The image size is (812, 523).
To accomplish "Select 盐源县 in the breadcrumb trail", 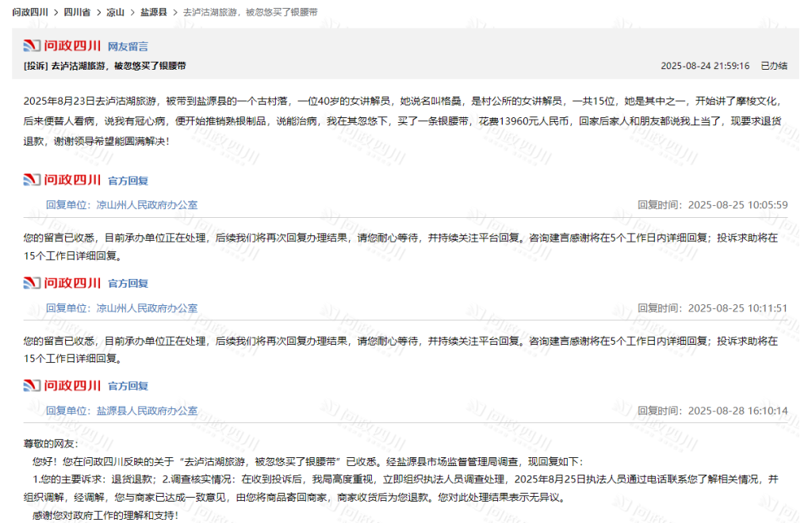I will point(154,13).
